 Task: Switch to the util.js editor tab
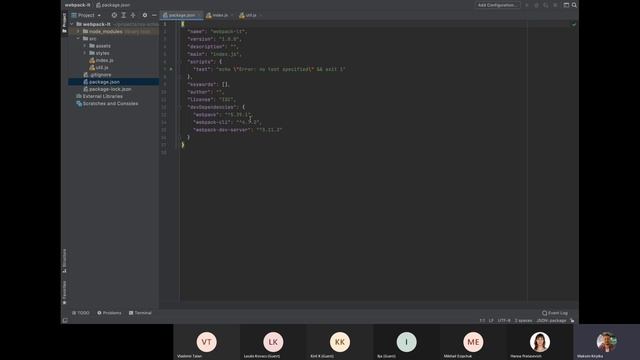(x=248, y=15)
